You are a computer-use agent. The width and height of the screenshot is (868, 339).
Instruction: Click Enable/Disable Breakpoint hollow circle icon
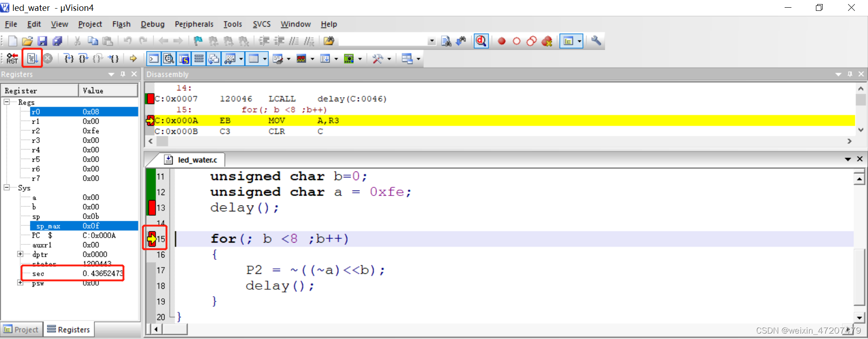(x=516, y=41)
